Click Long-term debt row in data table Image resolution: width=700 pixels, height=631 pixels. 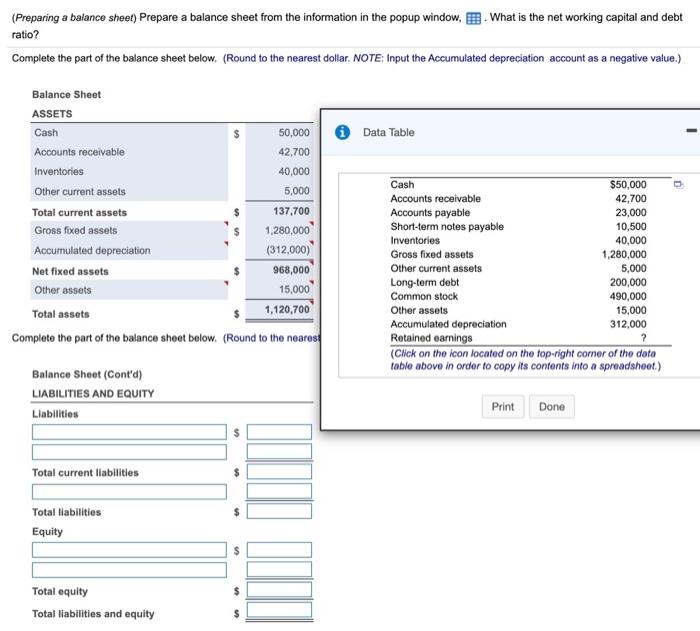point(518,282)
